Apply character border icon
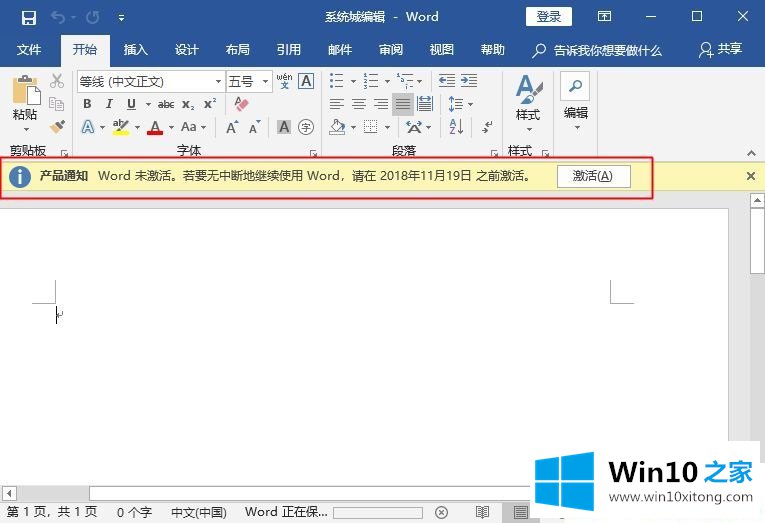 point(306,81)
